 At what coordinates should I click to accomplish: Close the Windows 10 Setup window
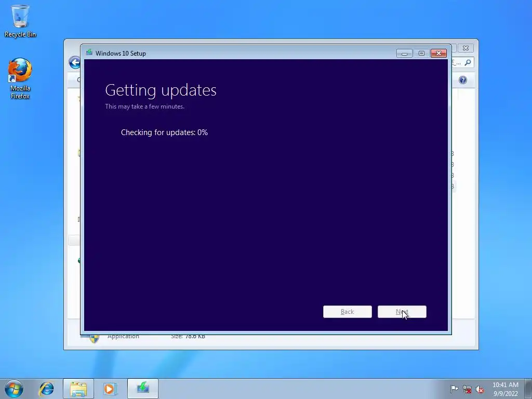[438, 54]
